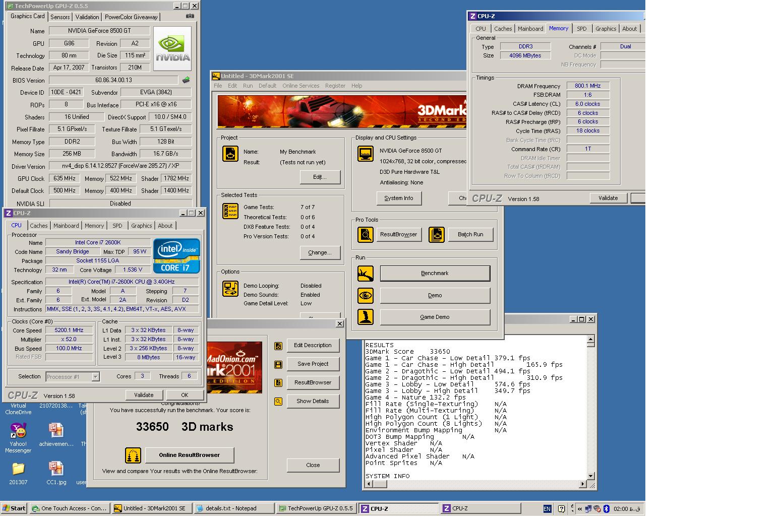The image size is (784, 532).
Task: Click the Core Speed 5200.1 MHz value
Action: (69, 330)
